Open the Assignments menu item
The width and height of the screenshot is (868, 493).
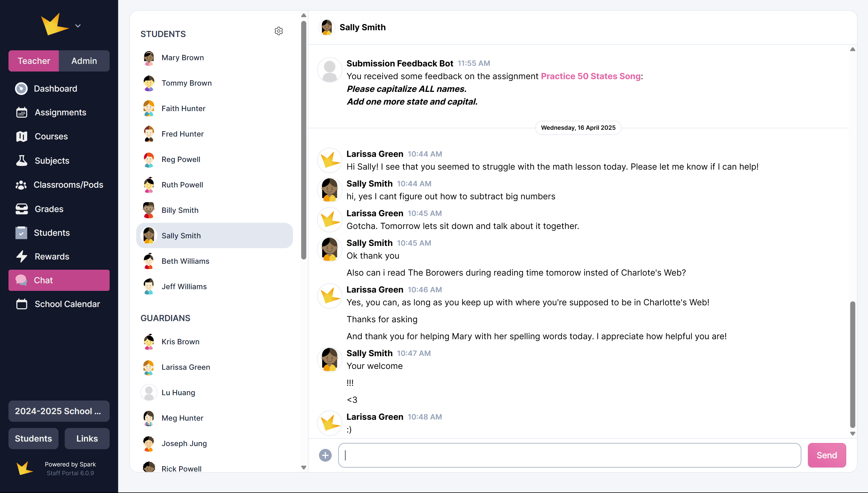[x=60, y=113]
